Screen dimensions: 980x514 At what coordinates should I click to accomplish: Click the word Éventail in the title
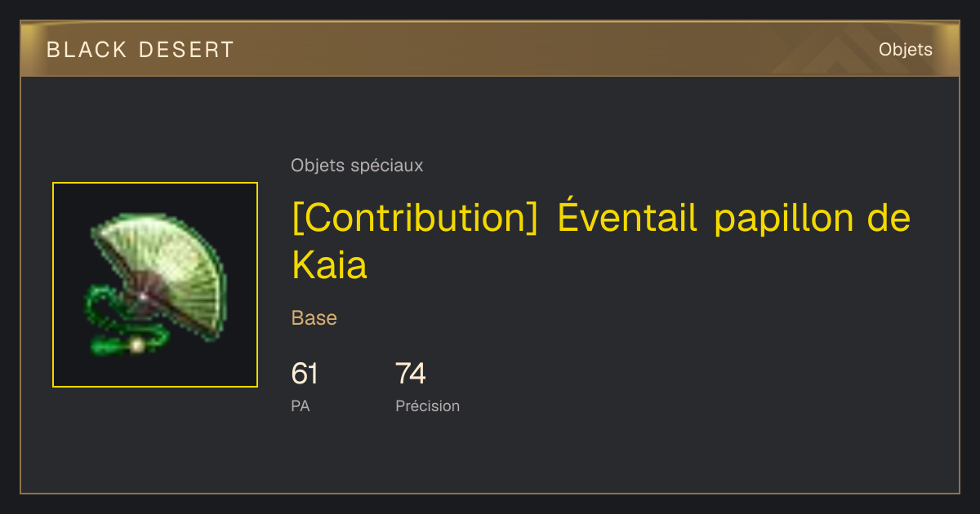627,218
